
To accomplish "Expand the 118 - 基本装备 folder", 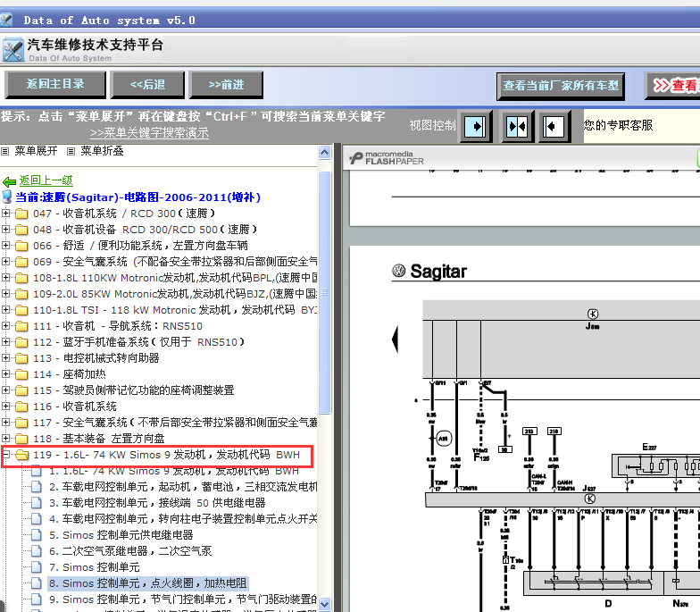I will [6, 439].
